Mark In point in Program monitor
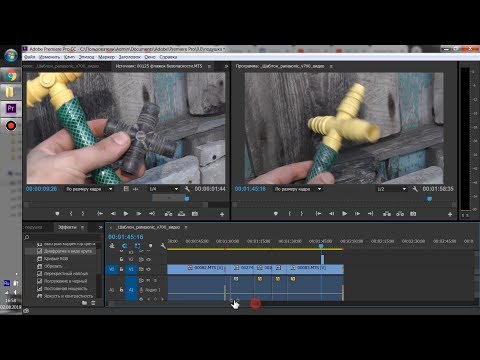This screenshot has width=480, height=360. 290,214
